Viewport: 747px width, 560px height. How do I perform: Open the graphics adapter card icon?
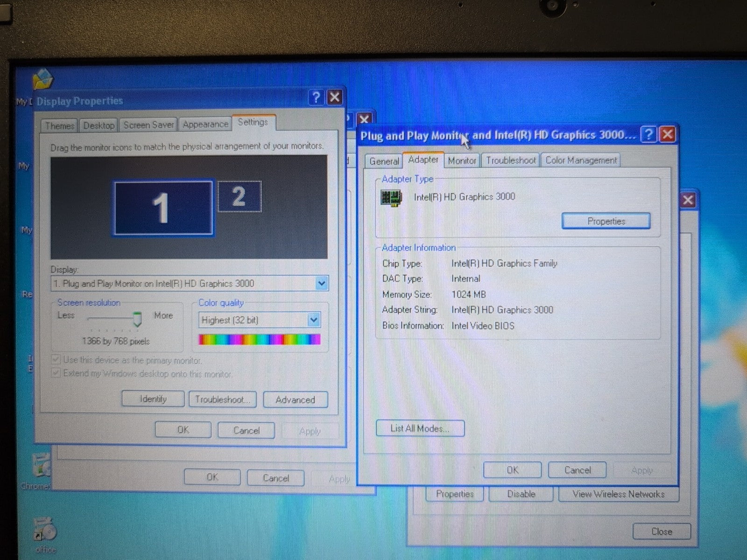[x=391, y=198]
